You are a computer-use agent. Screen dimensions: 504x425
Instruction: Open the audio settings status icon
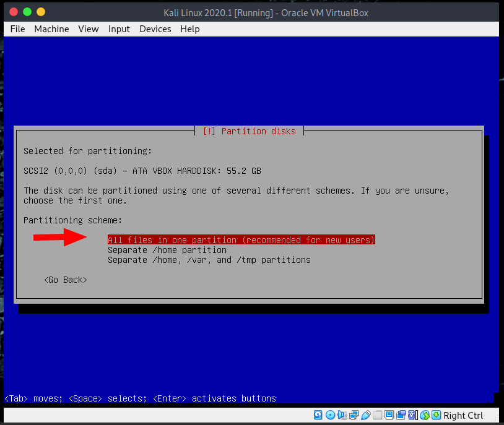tap(342, 415)
